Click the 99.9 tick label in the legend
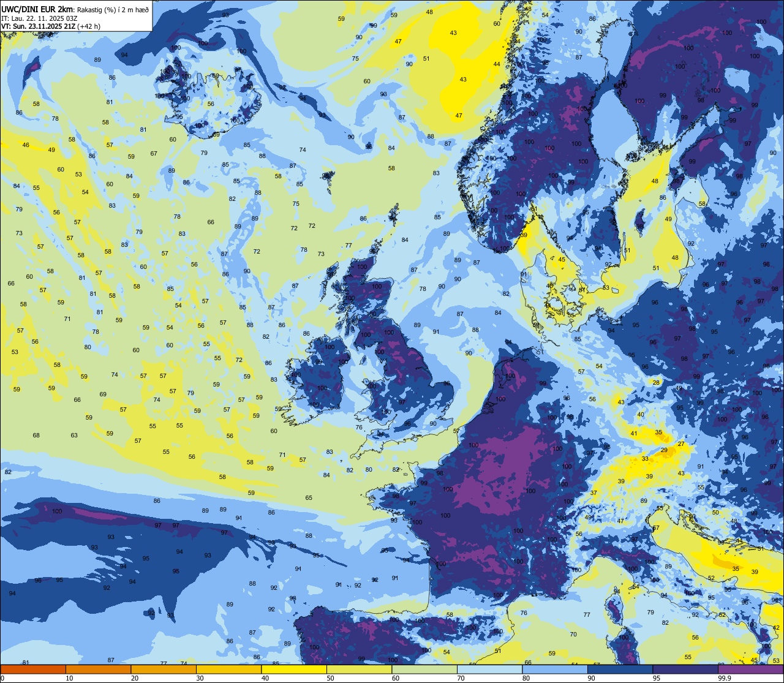Image resolution: width=784 pixels, height=683 pixels. (x=725, y=678)
